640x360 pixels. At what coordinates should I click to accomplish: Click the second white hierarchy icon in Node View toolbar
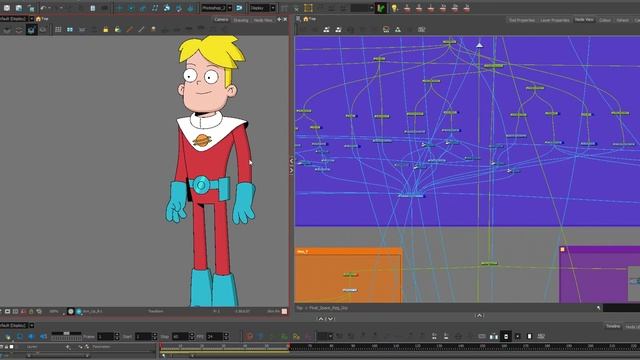pos(338,29)
